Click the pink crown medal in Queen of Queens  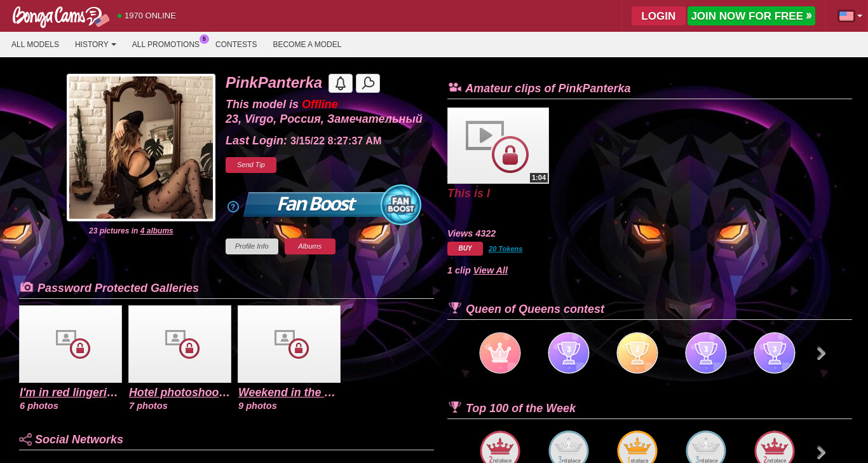coord(500,353)
